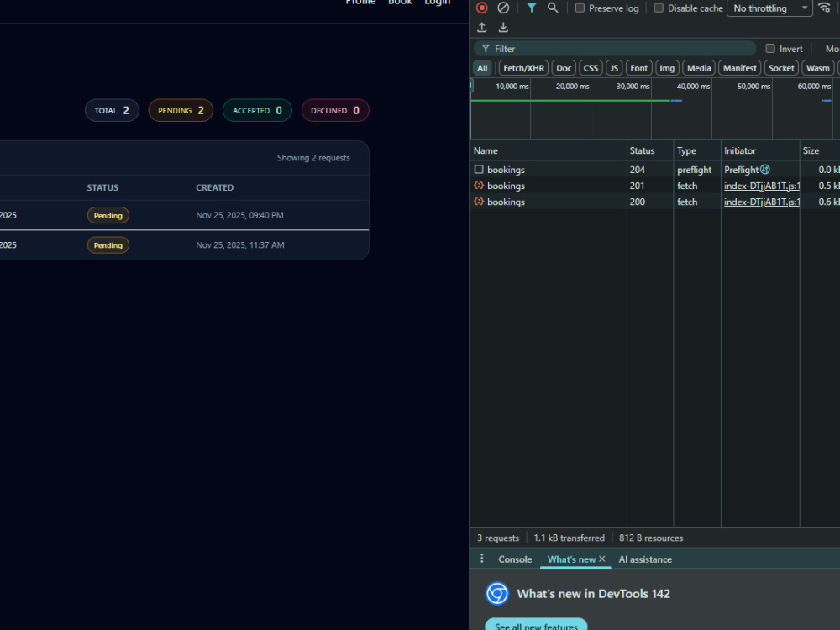Click the network Filter input field
This screenshot has height=630, width=840.
point(615,49)
